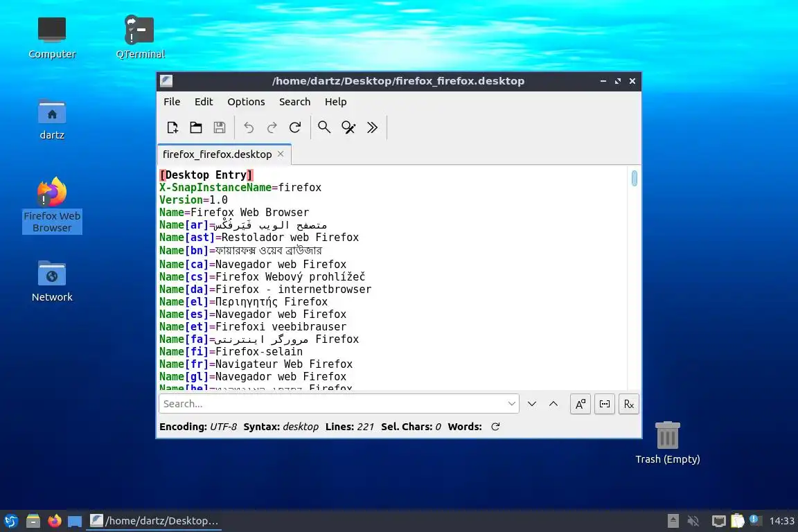The image size is (798, 532).
Task: Click the Name[fr]=Navigateur Web Firefox line
Action: point(256,364)
